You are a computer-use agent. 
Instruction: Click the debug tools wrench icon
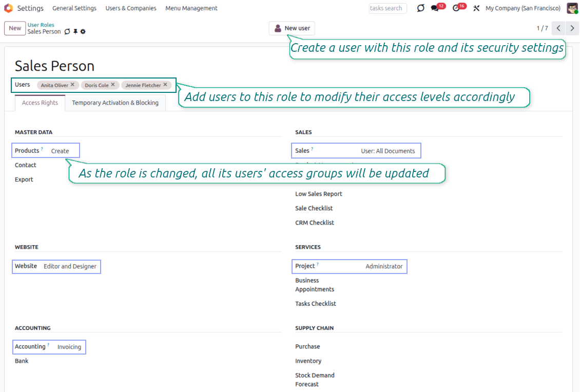pos(476,8)
